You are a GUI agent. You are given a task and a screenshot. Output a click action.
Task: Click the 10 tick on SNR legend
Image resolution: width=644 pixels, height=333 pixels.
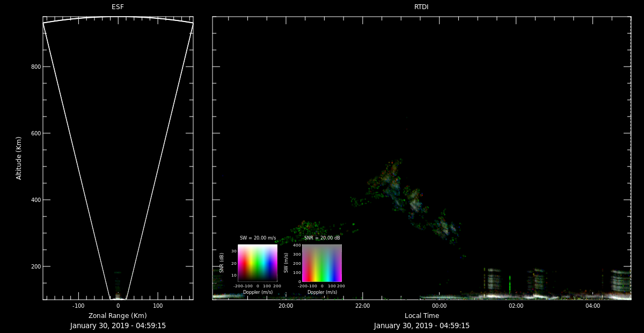pyautogui.click(x=234, y=276)
